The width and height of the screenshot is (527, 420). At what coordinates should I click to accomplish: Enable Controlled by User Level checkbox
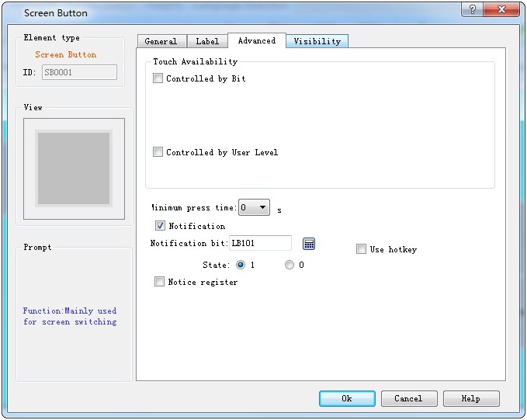(158, 152)
